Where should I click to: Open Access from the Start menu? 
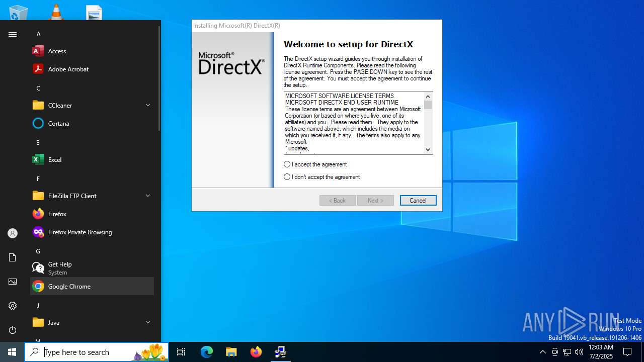92,51
